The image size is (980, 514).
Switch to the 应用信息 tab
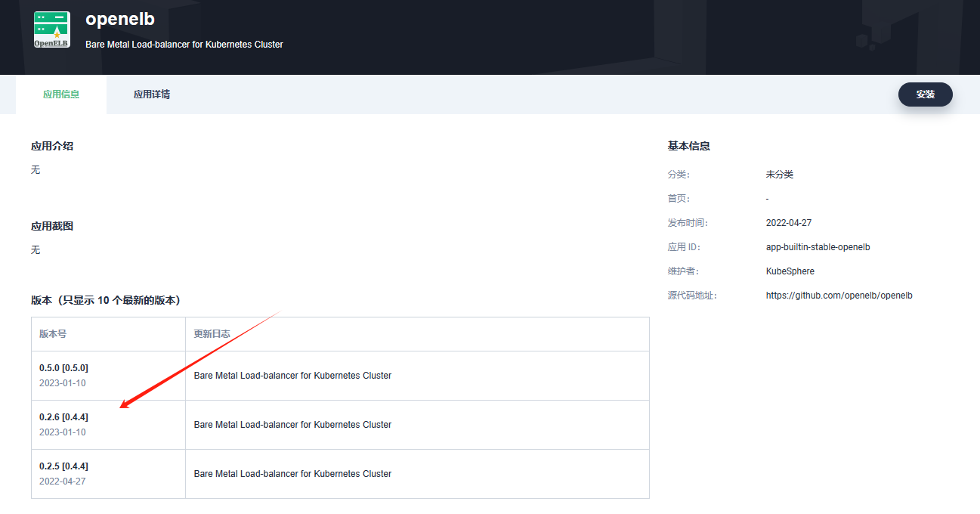point(61,94)
